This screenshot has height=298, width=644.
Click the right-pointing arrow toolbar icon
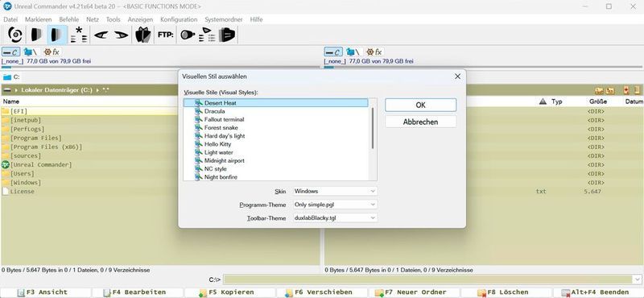tap(122, 35)
